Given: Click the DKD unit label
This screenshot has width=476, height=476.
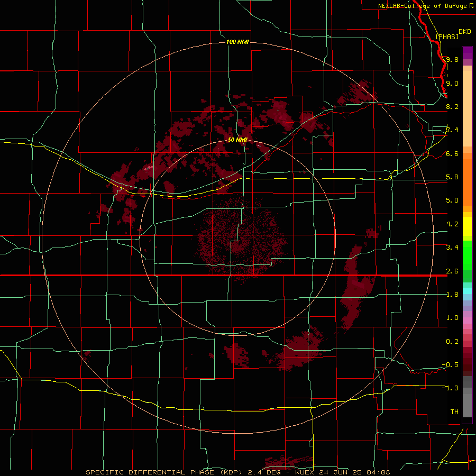Looking at the screenshot, I should point(465,32).
